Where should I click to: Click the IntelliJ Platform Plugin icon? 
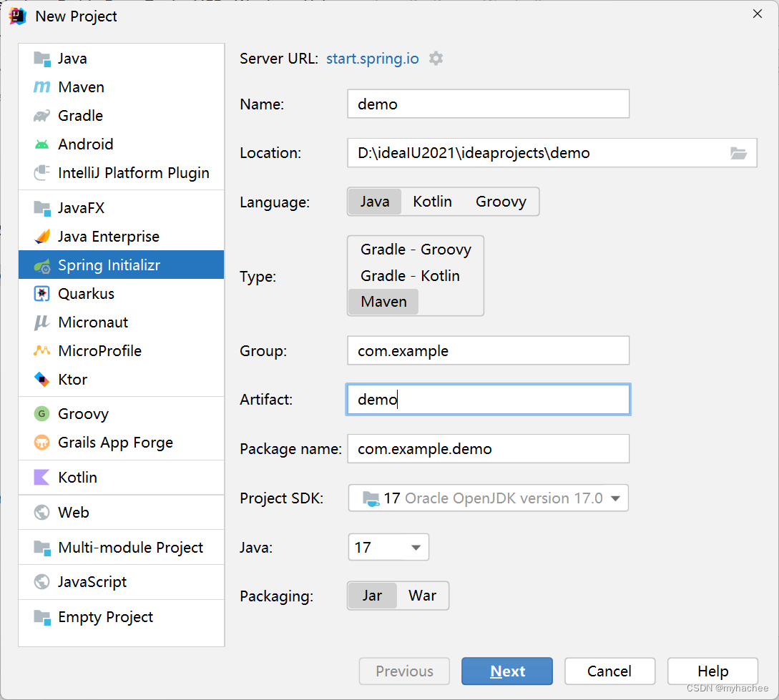pyautogui.click(x=42, y=173)
